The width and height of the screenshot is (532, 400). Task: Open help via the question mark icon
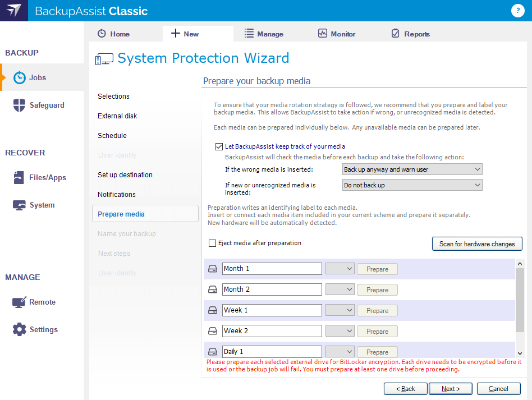[518, 11]
